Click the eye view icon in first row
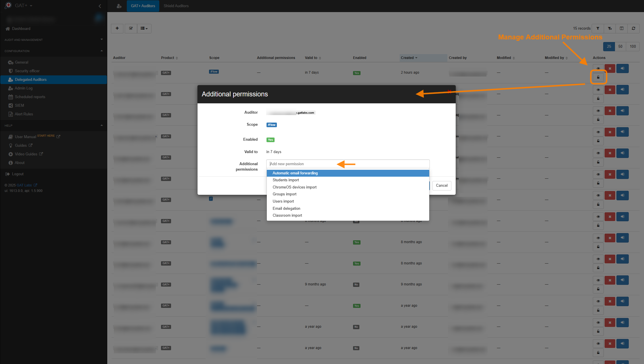The height and width of the screenshot is (364, 644). [598, 68]
